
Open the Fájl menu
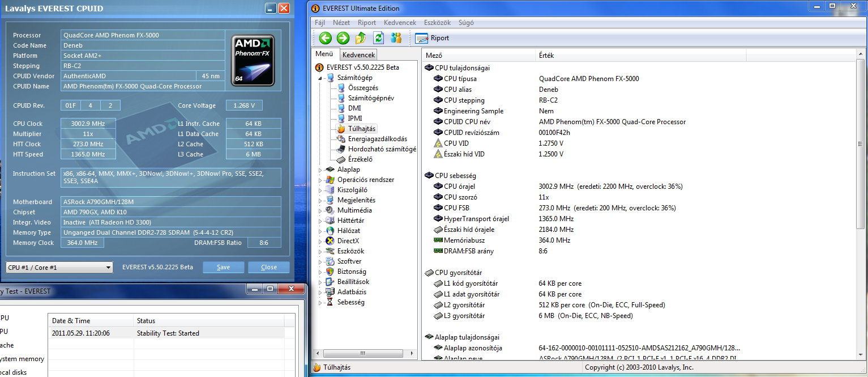[319, 23]
